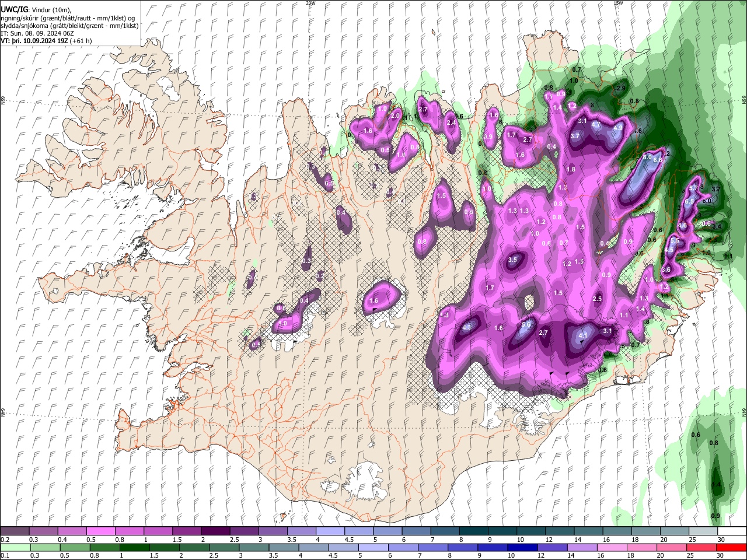Screen dimensions: 747x560
Task: Click the '(+61 h)' forecast offset
Action: point(81,42)
